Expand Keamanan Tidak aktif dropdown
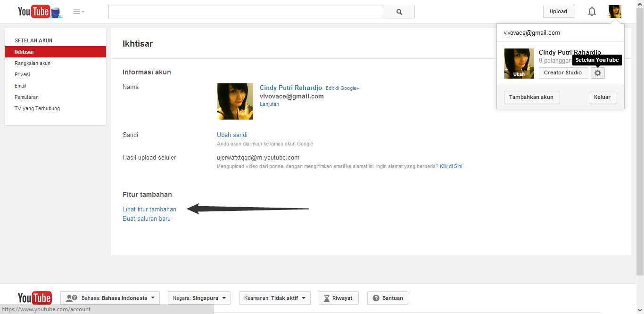This screenshot has height=314, width=644. click(275, 298)
